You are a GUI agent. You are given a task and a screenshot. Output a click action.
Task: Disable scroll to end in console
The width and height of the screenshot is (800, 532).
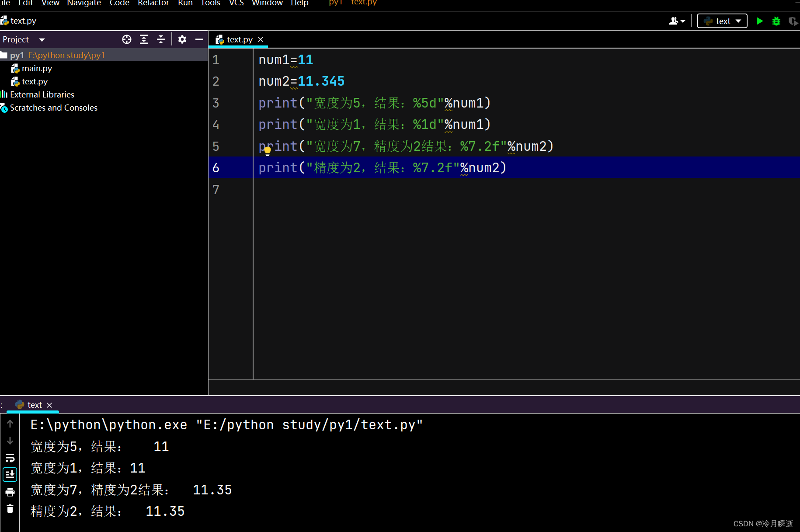click(10, 474)
